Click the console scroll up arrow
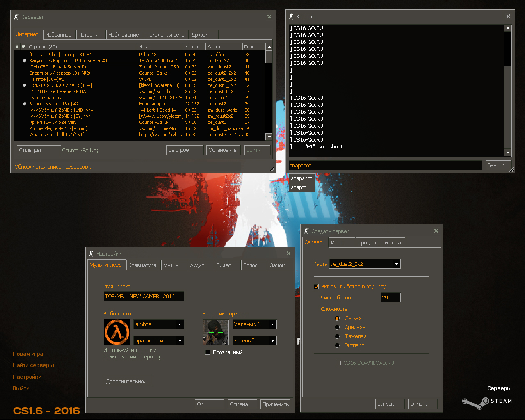This screenshot has width=525, height=420. [508, 28]
